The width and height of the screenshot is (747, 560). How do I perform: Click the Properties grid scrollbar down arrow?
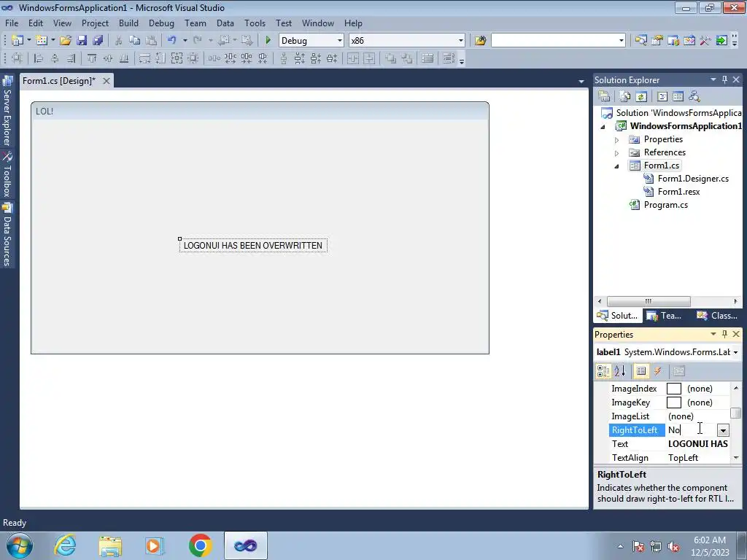[736, 458]
